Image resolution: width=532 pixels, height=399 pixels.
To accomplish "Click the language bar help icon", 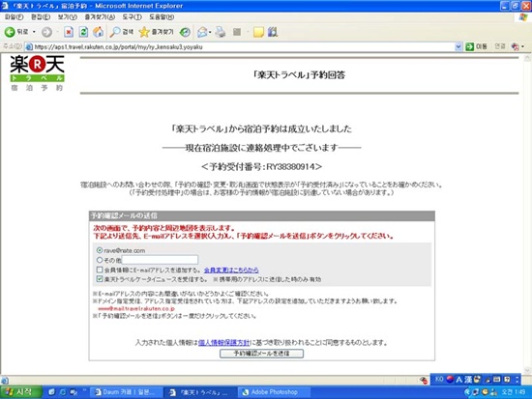I will pyautogui.click(x=507, y=380).
